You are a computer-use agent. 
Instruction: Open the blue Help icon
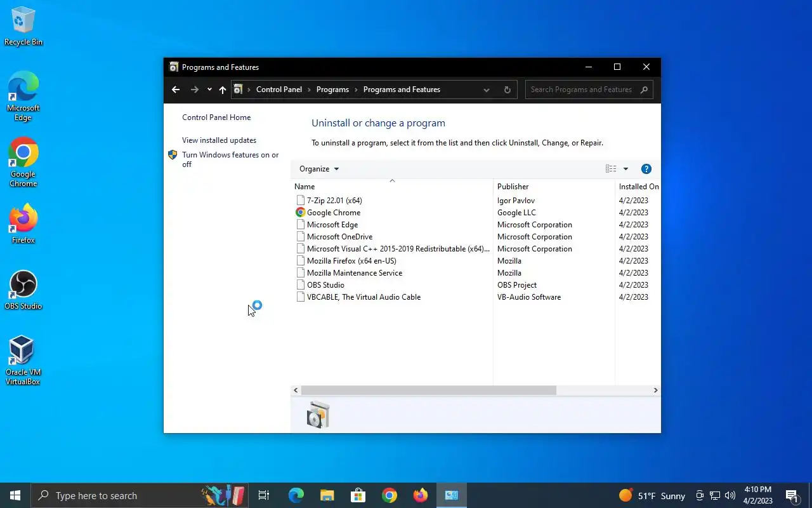click(646, 169)
